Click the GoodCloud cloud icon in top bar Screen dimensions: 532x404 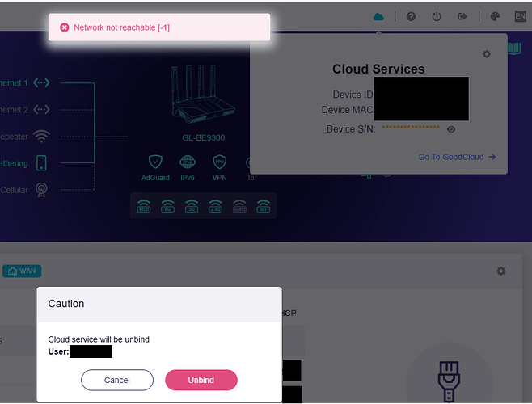click(378, 16)
